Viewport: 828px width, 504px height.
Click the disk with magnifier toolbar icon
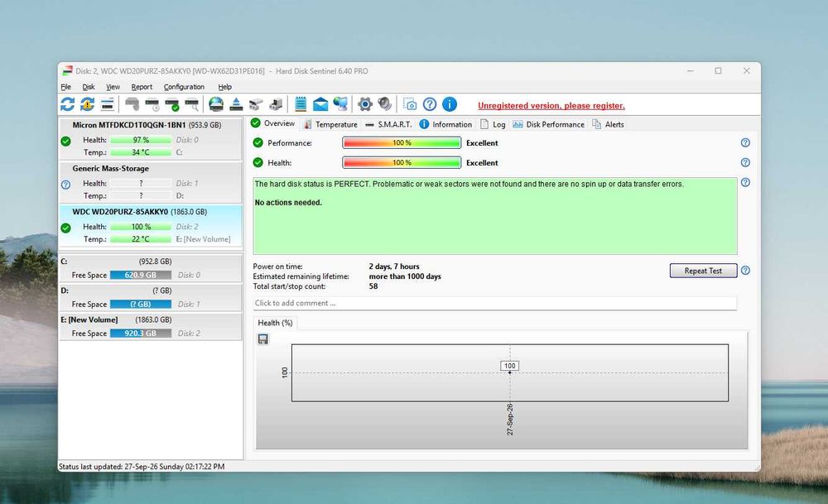tap(192, 104)
